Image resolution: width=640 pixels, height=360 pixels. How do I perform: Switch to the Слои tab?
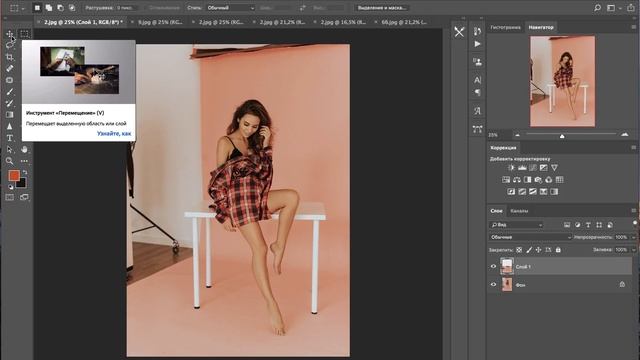point(496,211)
